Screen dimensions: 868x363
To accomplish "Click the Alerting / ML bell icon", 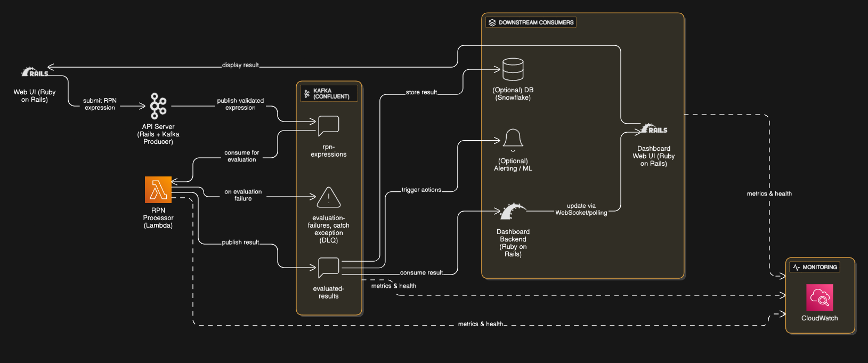I will coord(513,140).
